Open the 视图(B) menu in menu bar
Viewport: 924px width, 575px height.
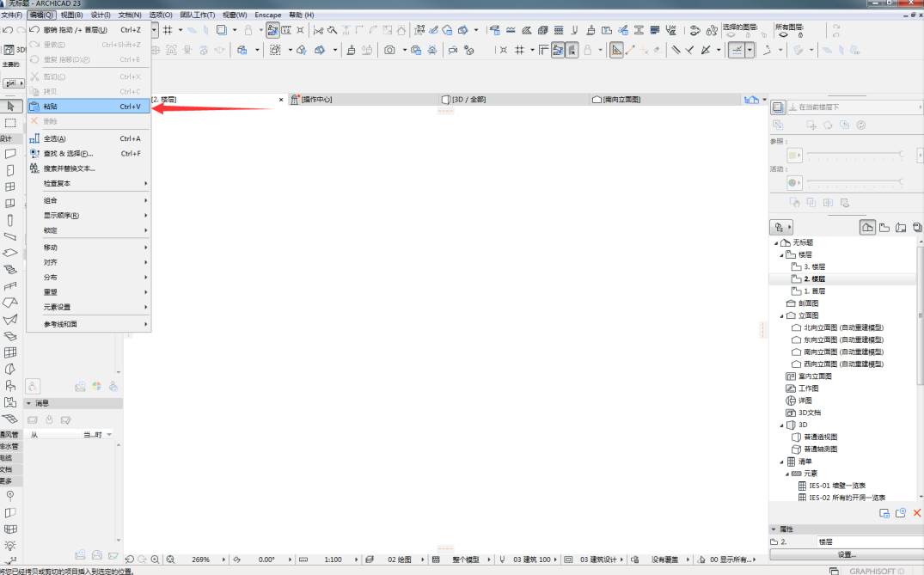point(71,15)
